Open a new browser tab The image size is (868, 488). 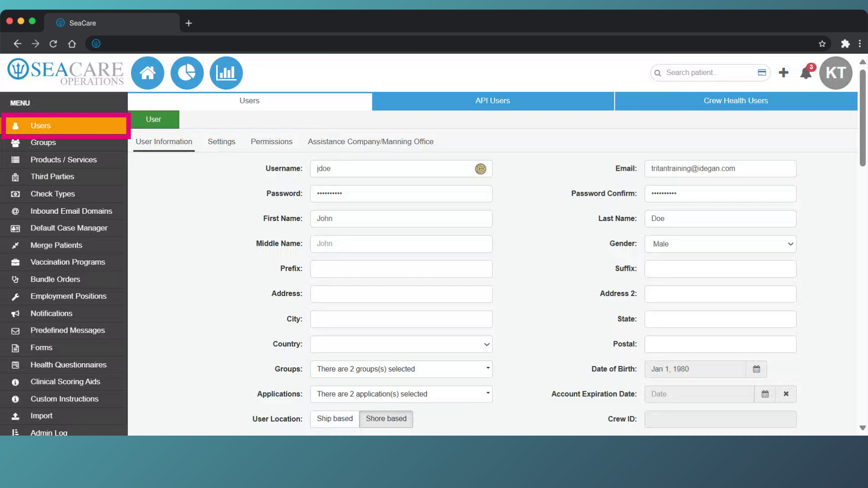point(189,23)
